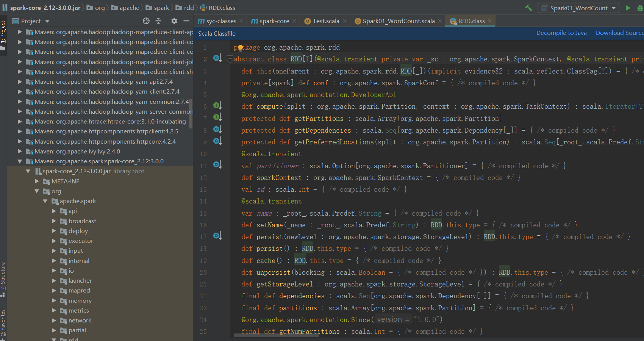Open Project panel settings gear
The height and width of the screenshot is (341, 644).
pos(174,21)
